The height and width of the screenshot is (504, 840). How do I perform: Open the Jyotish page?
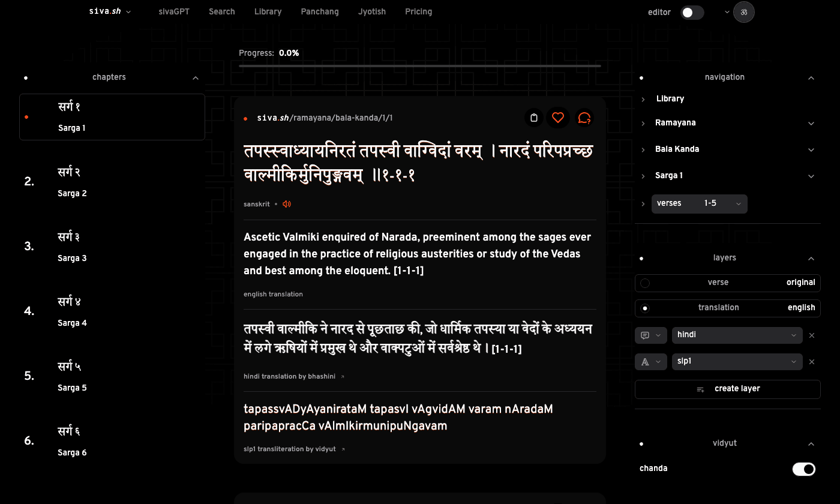[x=372, y=11]
